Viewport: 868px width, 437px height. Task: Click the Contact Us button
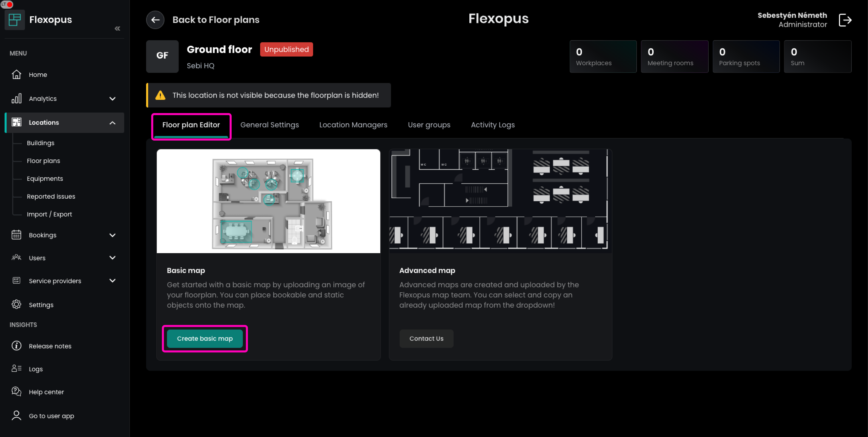[426, 338]
